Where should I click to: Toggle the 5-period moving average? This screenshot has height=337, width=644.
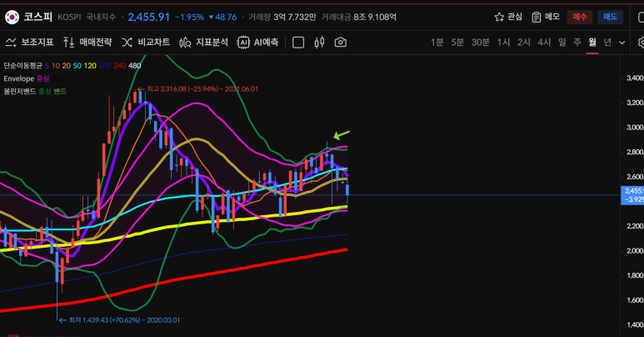tap(47, 65)
